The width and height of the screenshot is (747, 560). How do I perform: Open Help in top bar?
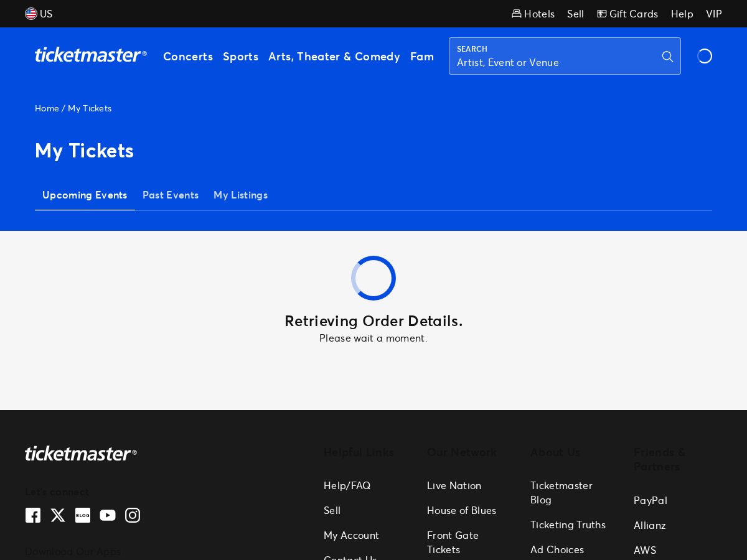pyautogui.click(x=682, y=14)
